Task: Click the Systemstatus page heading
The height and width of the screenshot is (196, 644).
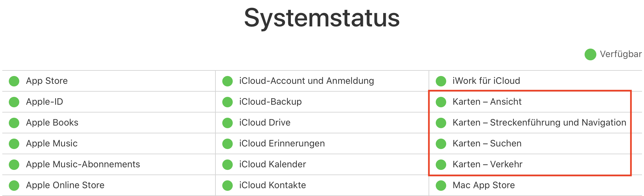Action: (x=322, y=19)
